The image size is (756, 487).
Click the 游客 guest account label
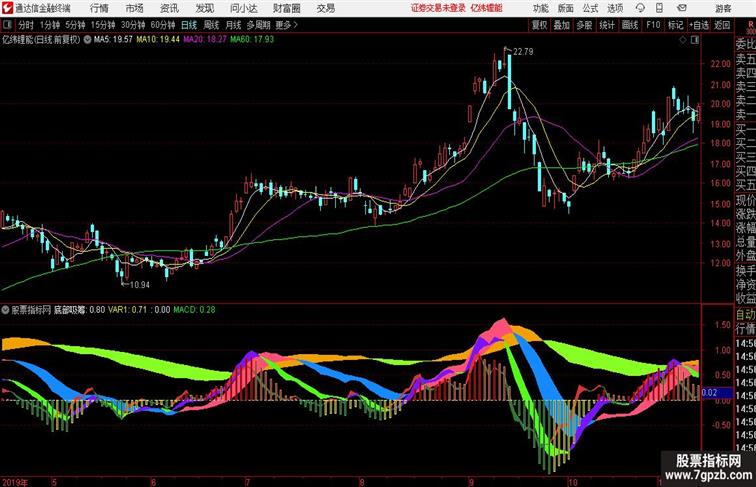(723, 8)
